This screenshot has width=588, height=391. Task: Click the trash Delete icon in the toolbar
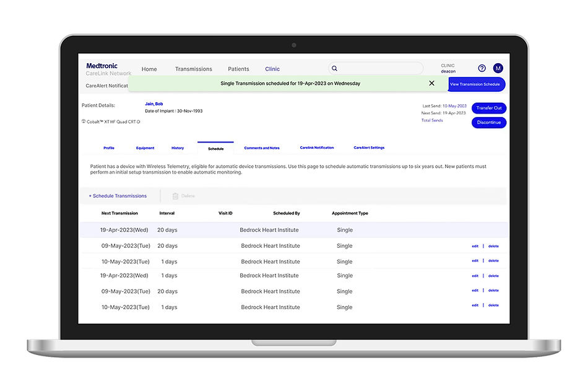click(x=175, y=196)
